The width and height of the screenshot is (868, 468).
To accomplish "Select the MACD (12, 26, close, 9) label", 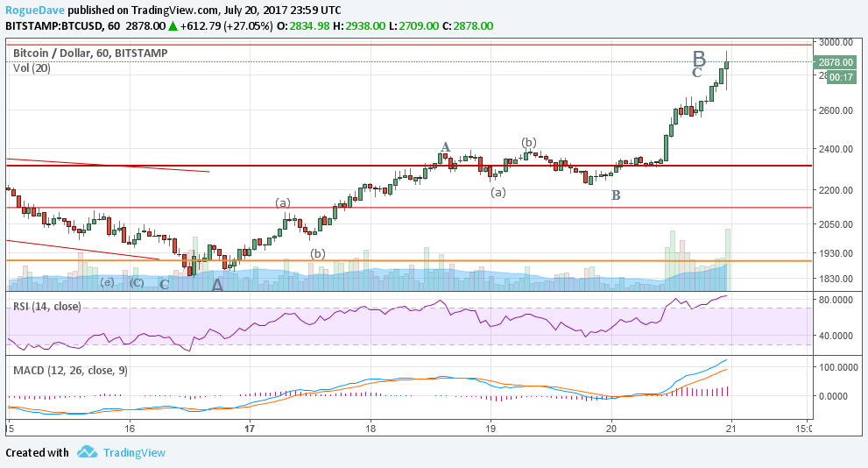I will 70,370.
